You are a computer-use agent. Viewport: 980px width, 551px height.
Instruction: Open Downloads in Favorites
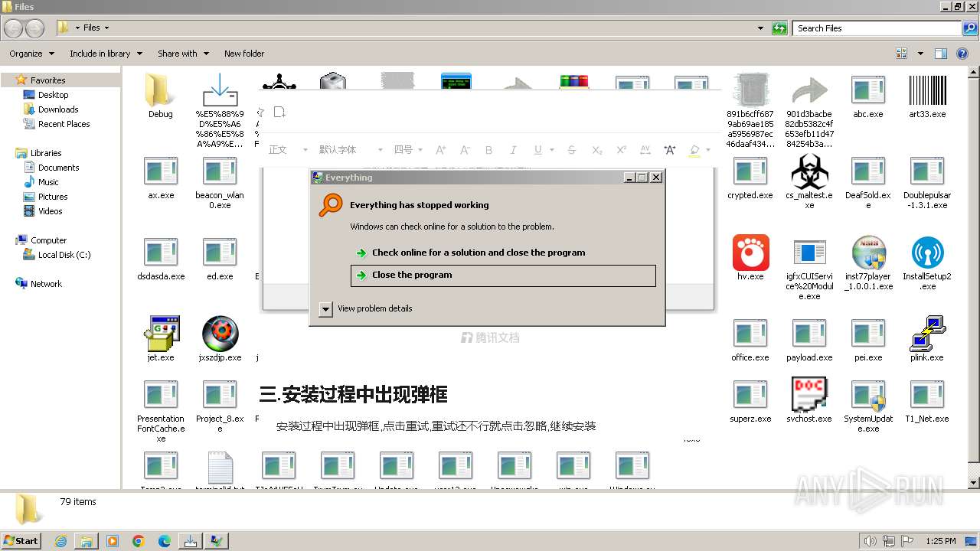coord(58,109)
